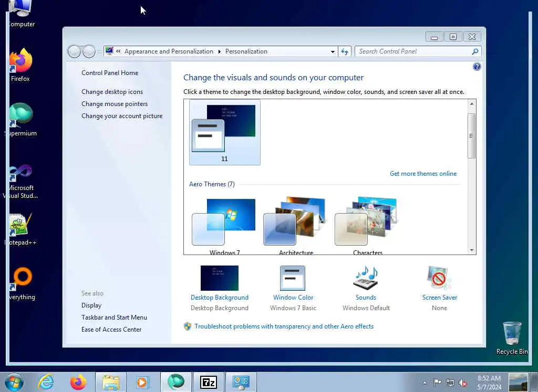
Task: Open Windows Media Player from taskbar
Action: tap(142, 382)
